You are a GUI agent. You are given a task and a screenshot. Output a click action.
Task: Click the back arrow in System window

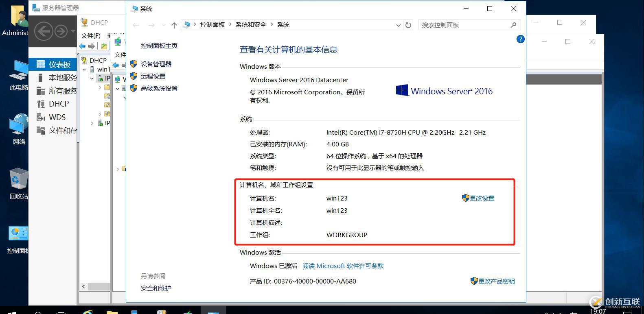point(136,25)
